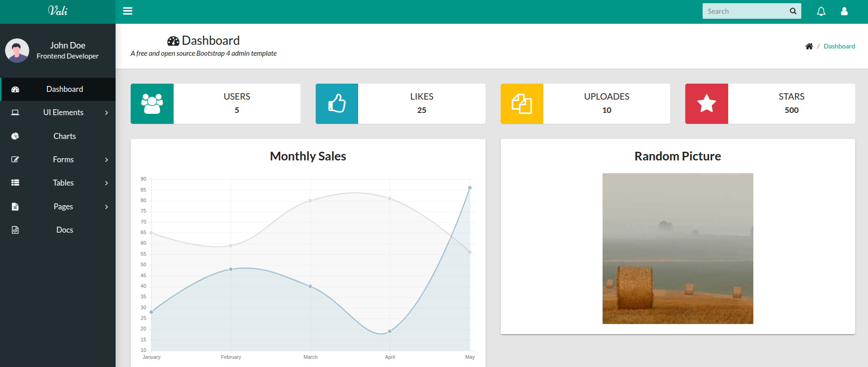Click the search magnifier icon
Viewport: 868px width, 367px height.
[793, 11]
